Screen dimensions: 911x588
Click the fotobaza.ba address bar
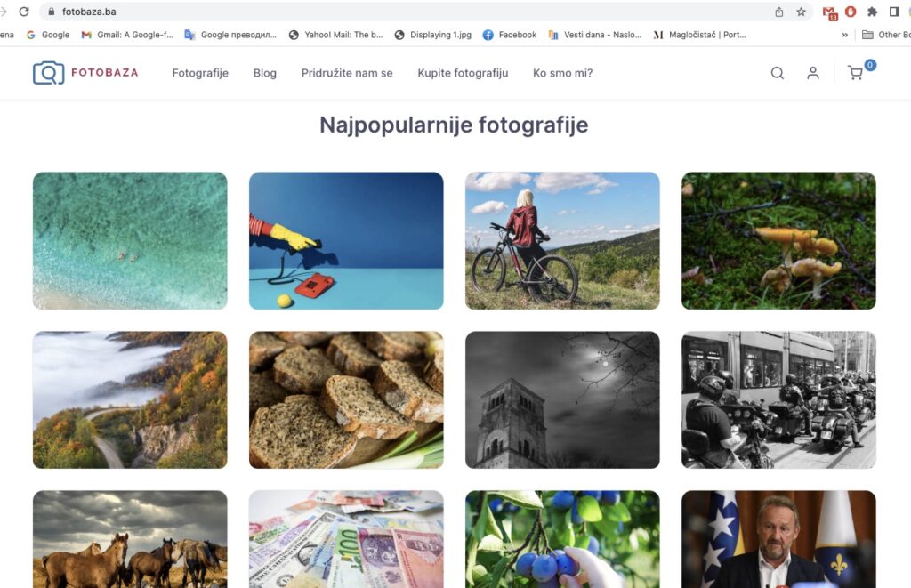click(407, 12)
